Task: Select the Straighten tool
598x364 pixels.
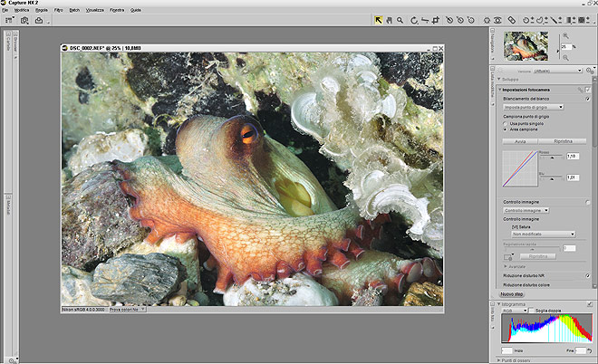Action: (x=425, y=20)
